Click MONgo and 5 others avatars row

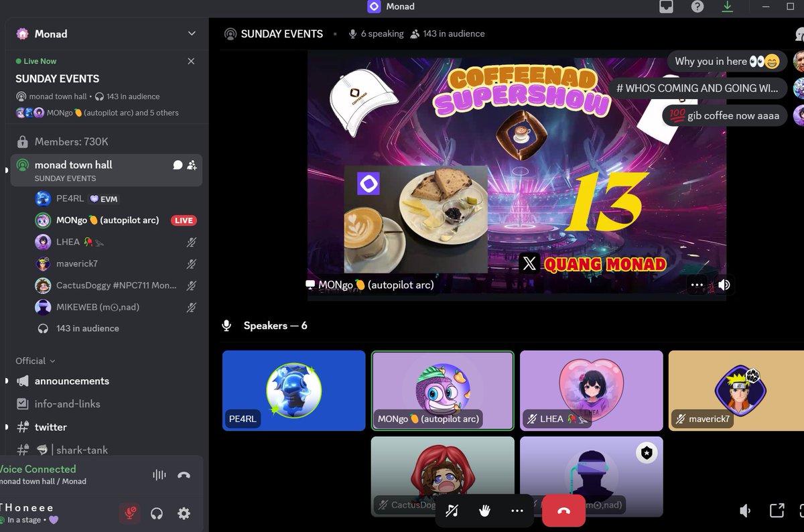(97, 113)
